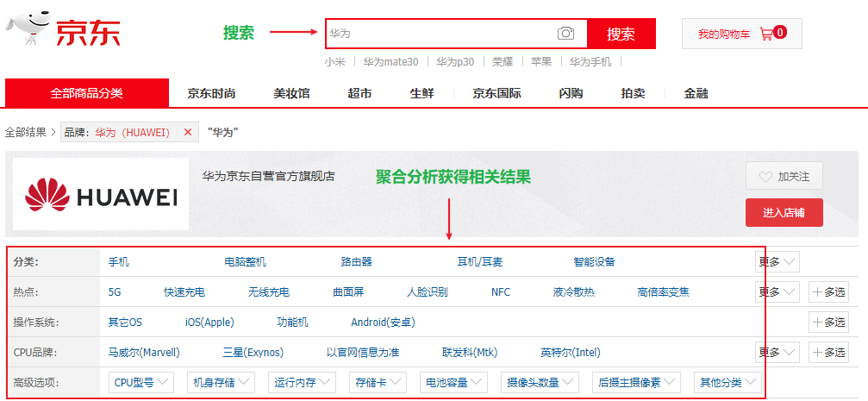Open the 后摄主摄像素 dropdown
The image size is (868, 401).
click(x=636, y=382)
